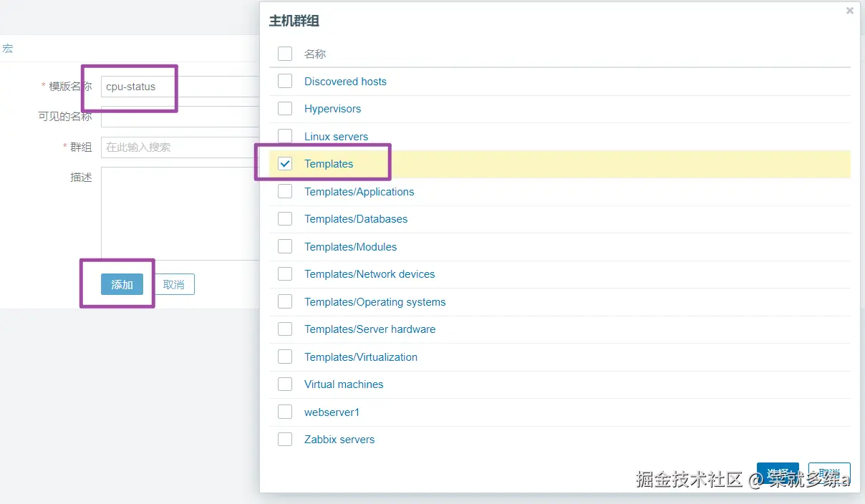
Task: Switch to the 宏 tab
Action: (7, 49)
